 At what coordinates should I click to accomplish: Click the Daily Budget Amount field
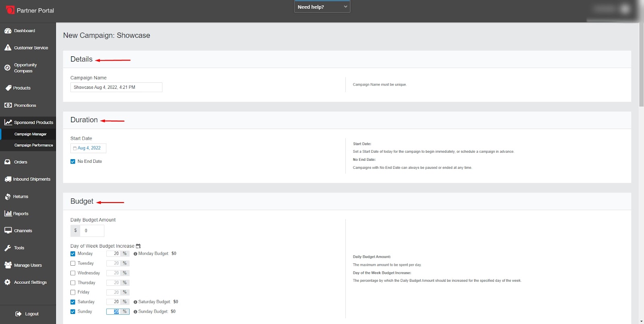click(92, 231)
